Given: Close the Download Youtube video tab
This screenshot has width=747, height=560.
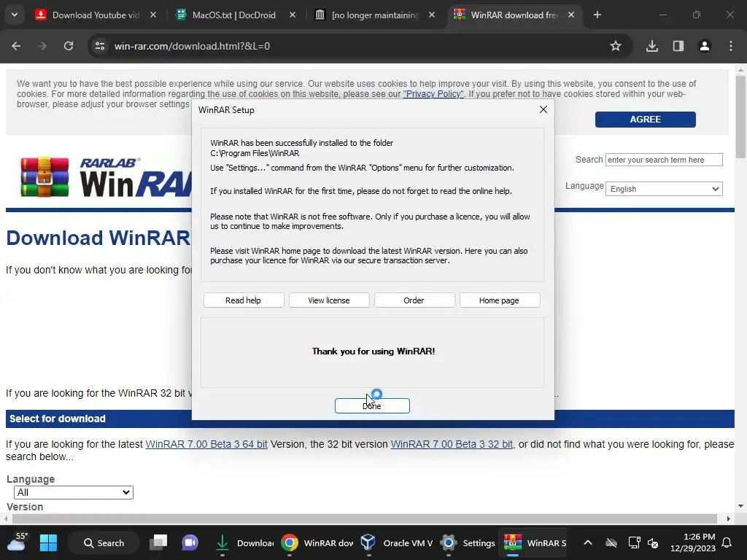Looking at the screenshot, I should 153,15.
